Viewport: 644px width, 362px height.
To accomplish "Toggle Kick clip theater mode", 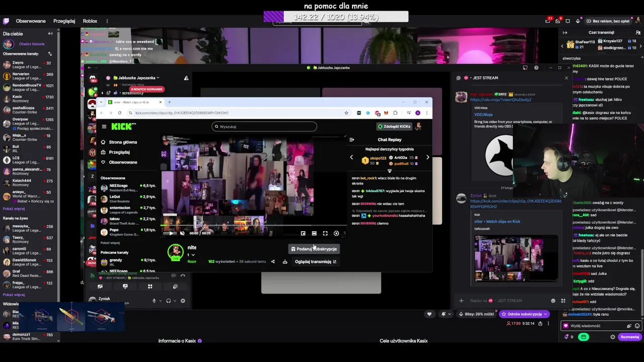I will [314, 233].
